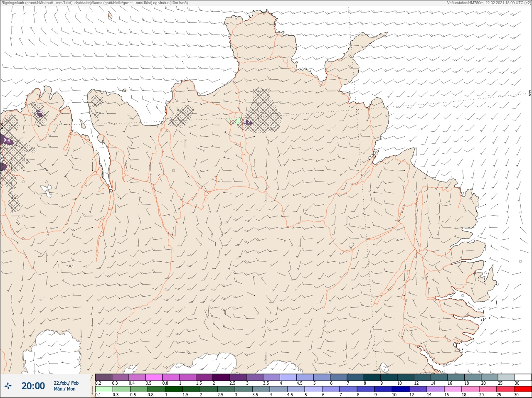This screenshot has width=532, height=398.
Task: Select upper legend white swatch labeled 30
Action: (x=523, y=377)
